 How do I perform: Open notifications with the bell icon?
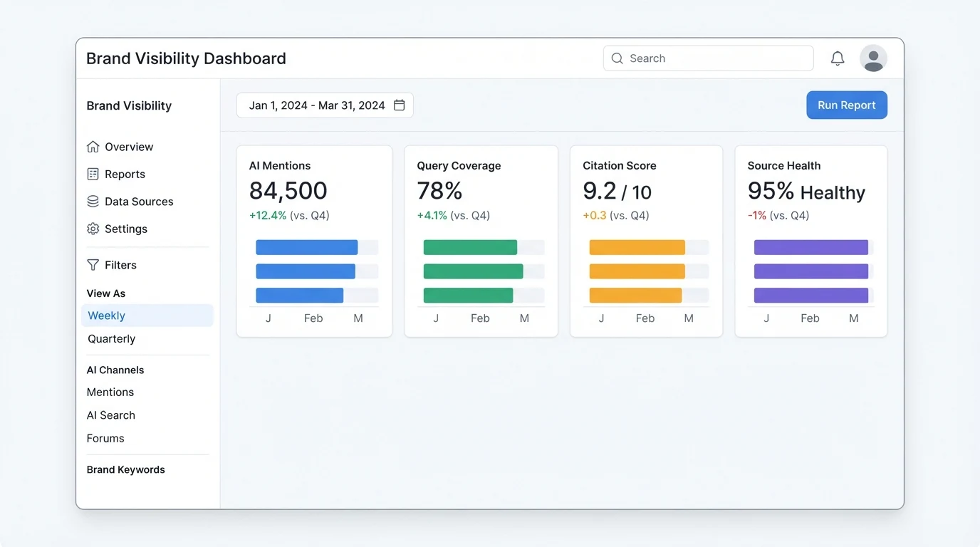click(x=838, y=58)
